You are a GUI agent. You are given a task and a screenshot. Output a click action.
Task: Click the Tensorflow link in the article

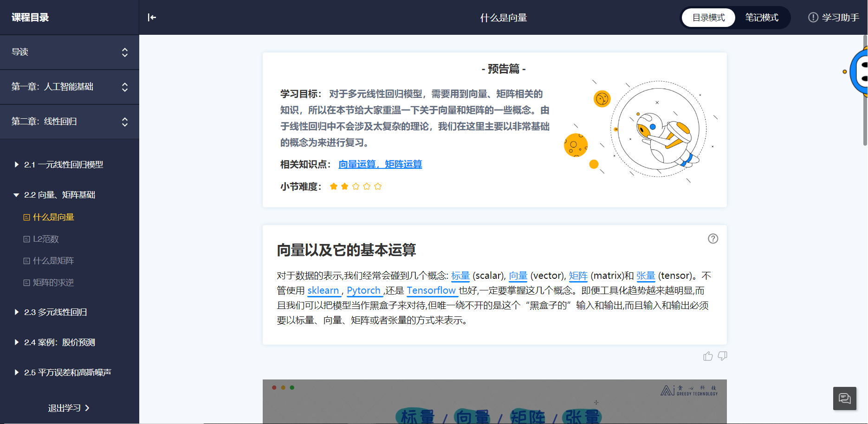pos(432,291)
